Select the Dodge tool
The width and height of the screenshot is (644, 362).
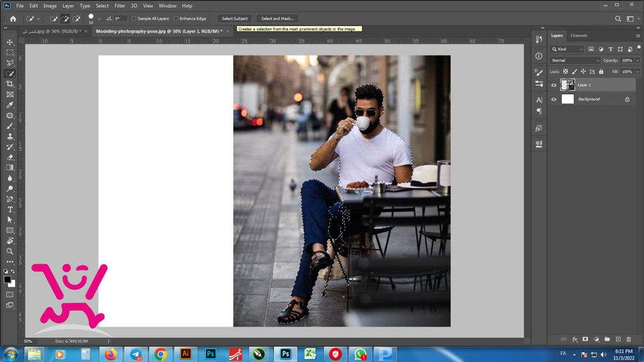[10, 189]
